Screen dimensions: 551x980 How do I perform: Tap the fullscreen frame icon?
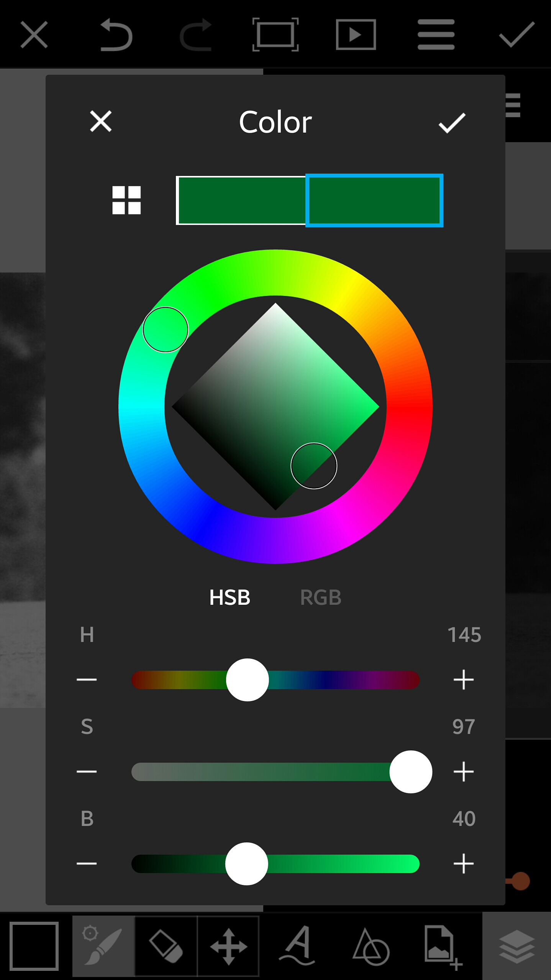275,34
